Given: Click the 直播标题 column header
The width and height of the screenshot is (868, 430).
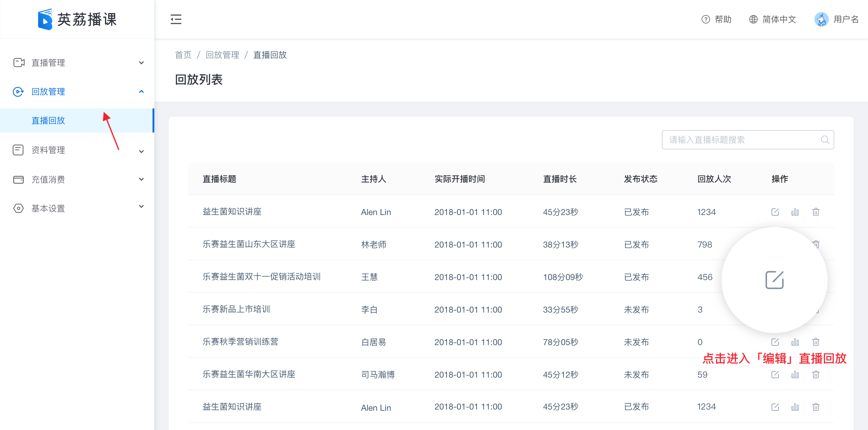Looking at the screenshot, I should pos(219,179).
